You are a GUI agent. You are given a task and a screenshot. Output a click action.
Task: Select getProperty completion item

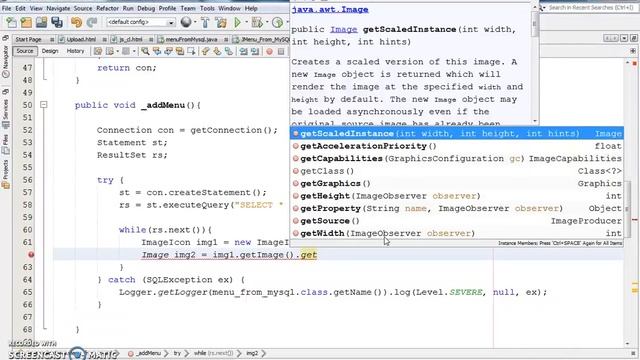457,209
